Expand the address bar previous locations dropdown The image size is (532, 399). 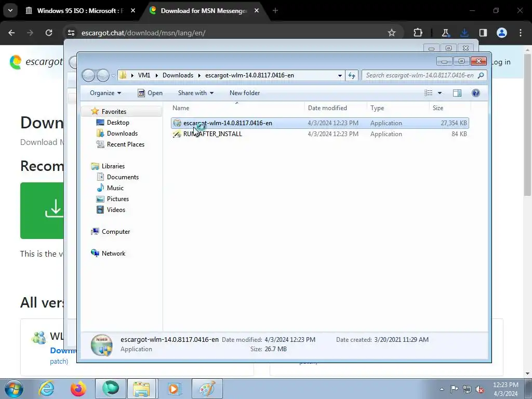point(340,75)
